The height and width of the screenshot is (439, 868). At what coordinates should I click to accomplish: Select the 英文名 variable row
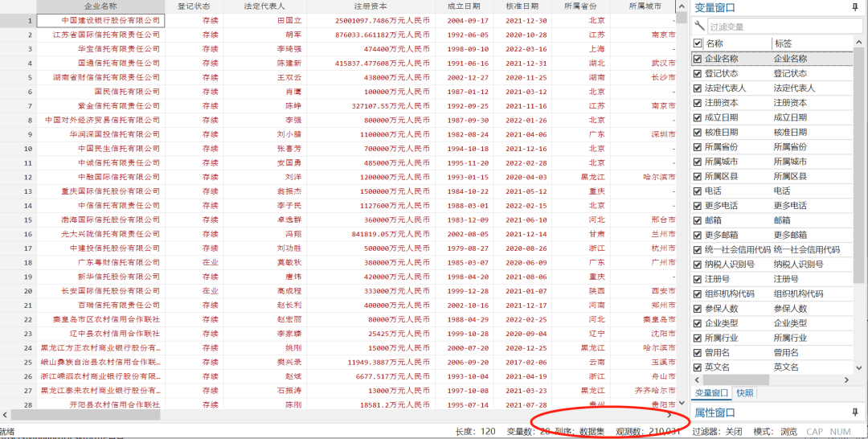tap(772, 367)
